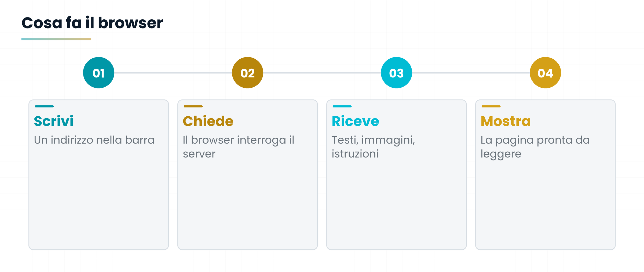Click the text 'La pagina pronta da leggere'
644x272 pixels.
point(535,147)
